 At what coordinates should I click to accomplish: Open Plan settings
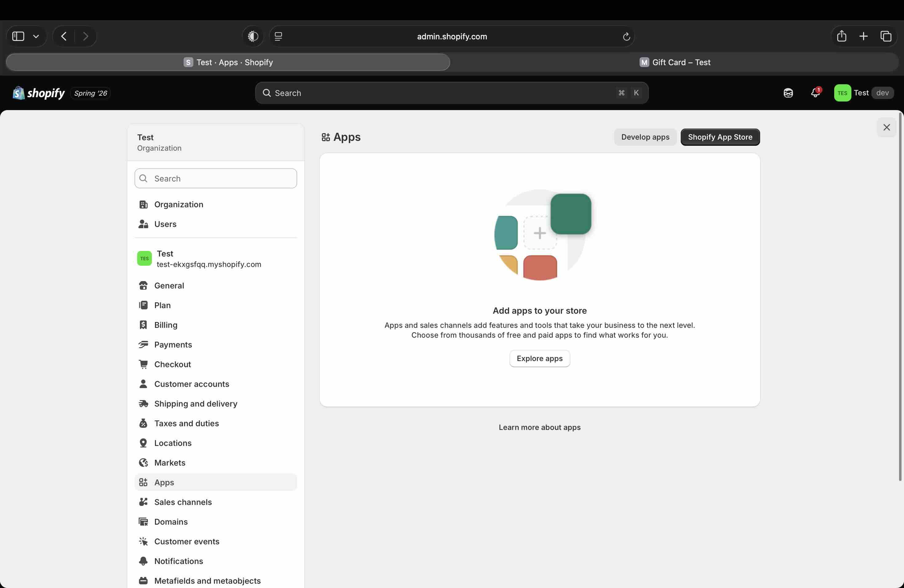click(216, 305)
